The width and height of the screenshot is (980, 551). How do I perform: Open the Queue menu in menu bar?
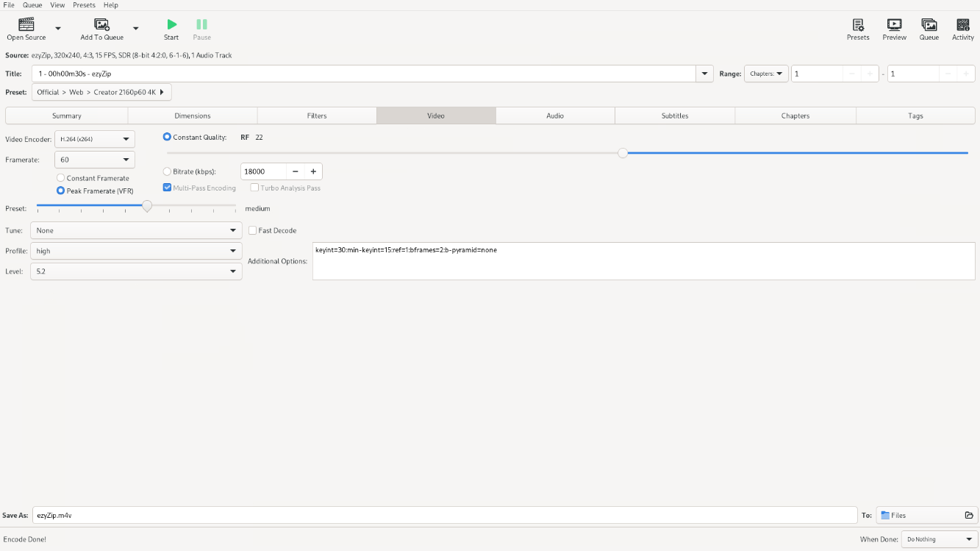pos(32,5)
